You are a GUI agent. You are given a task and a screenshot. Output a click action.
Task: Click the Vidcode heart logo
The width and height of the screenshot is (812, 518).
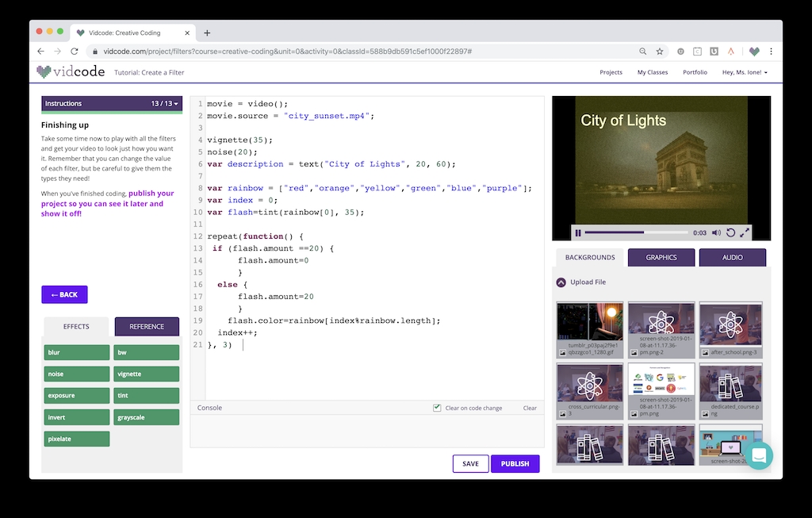(x=44, y=71)
